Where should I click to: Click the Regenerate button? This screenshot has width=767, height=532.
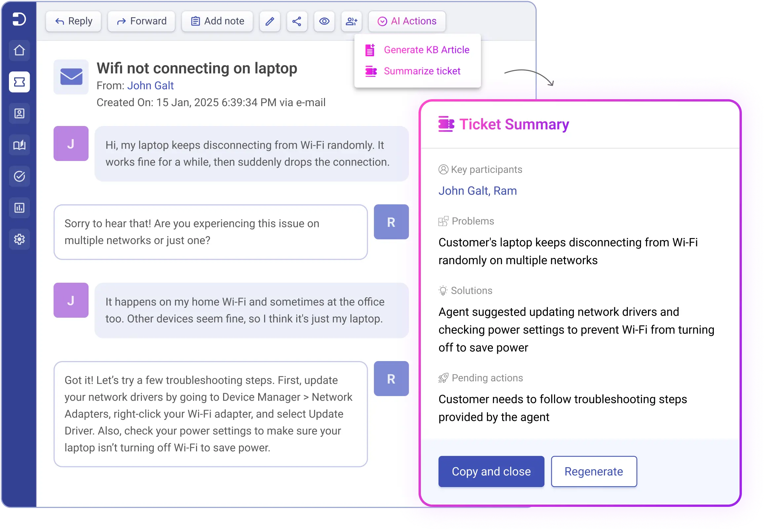coord(594,471)
